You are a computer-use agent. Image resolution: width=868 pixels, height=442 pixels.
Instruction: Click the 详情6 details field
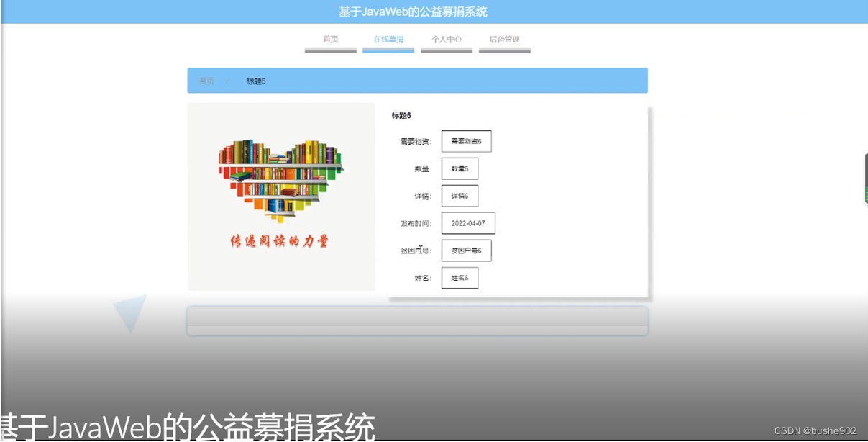tap(460, 195)
